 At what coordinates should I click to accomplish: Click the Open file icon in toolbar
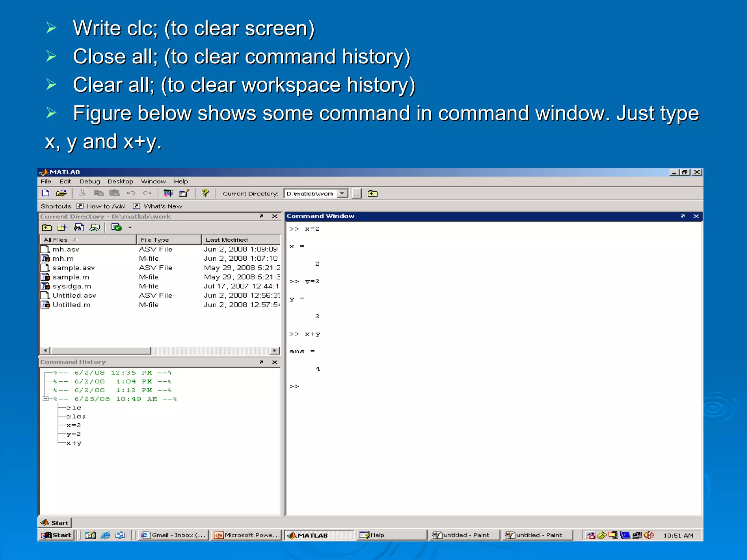pos(61,193)
